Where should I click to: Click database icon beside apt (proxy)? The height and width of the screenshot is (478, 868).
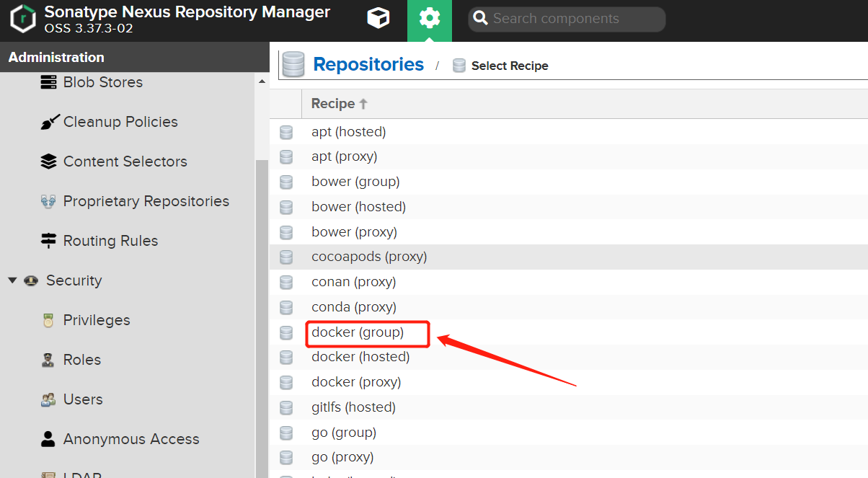[286, 156]
